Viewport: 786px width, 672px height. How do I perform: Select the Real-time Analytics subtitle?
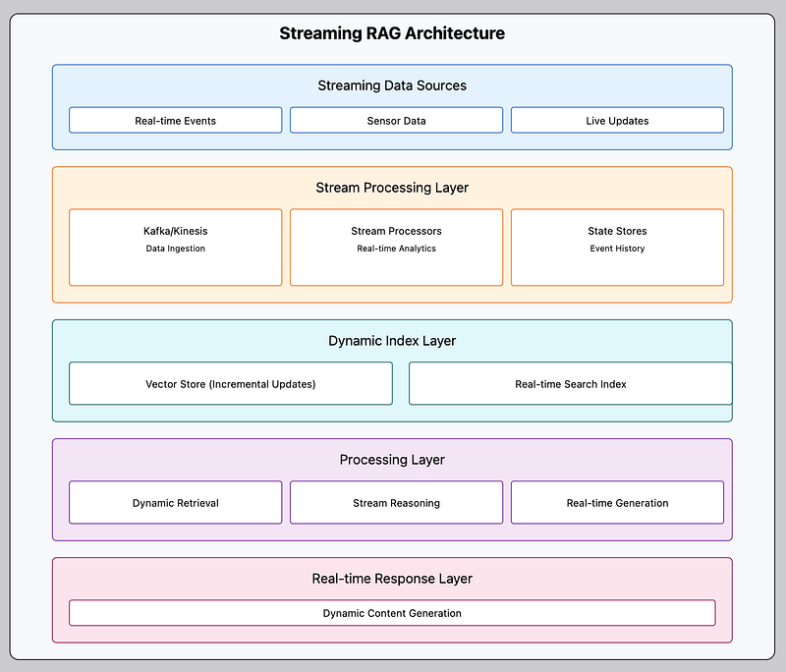point(397,249)
